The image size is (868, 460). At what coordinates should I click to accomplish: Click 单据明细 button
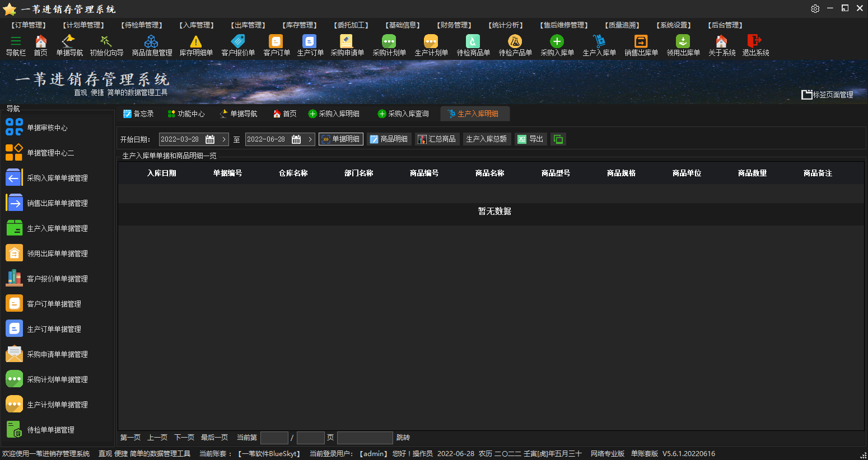[341, 139]
